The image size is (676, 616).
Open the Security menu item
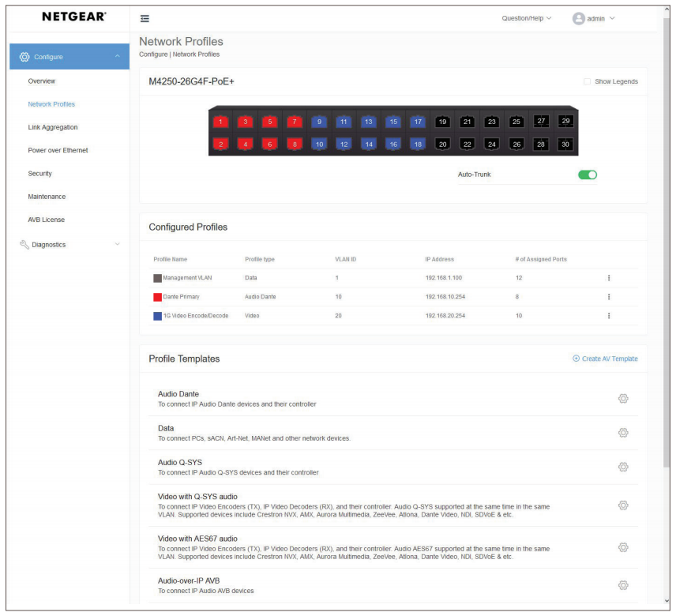[39, 173]
